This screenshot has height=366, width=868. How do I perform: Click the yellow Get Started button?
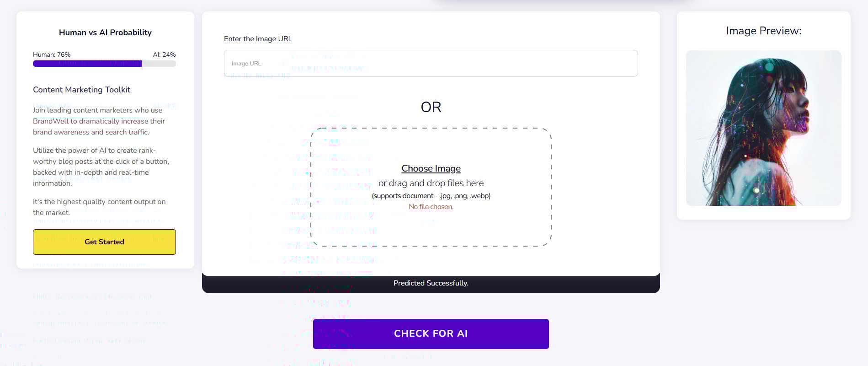(104, 242)
